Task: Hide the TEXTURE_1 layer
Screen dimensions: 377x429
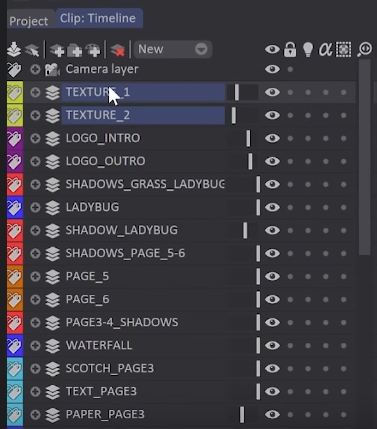Action: point(272,92)
